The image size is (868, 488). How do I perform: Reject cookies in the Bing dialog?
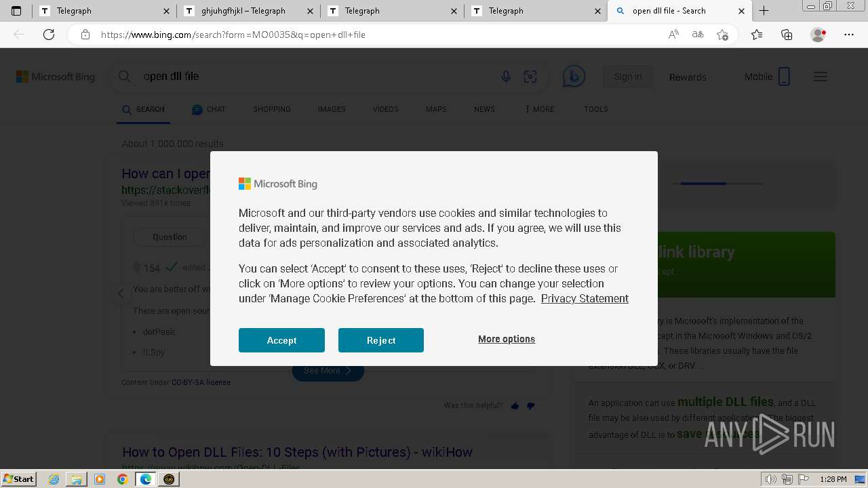[x=381, y=340]
